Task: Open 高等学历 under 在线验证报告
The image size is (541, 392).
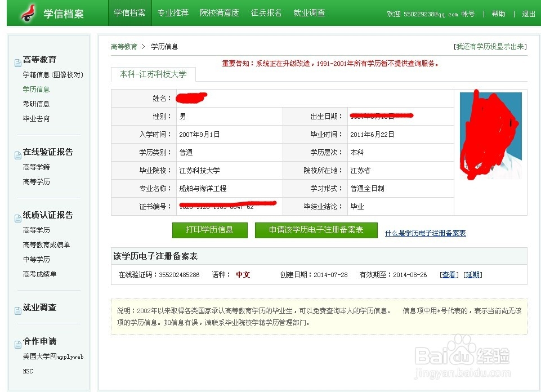Action: click(x=36, y=181)
